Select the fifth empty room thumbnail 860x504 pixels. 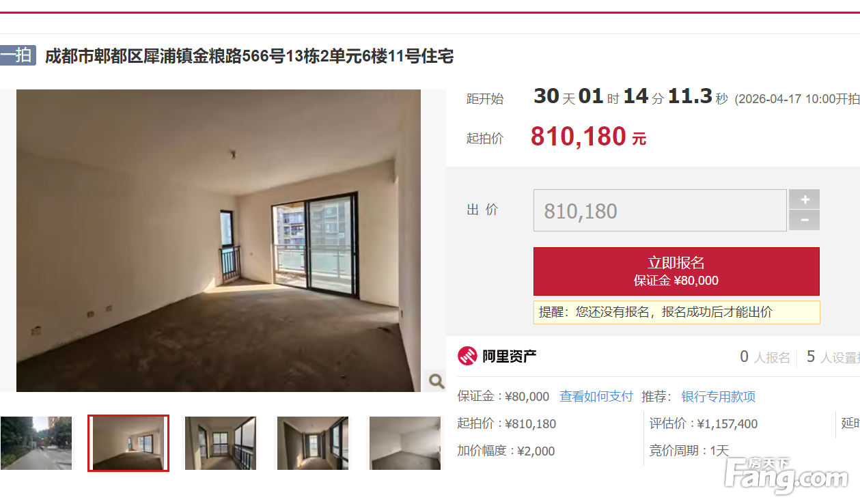click(x=405, y=443)
